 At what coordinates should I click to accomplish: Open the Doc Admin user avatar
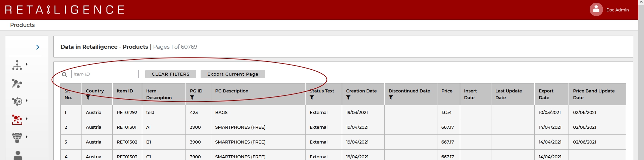(596, 10)
